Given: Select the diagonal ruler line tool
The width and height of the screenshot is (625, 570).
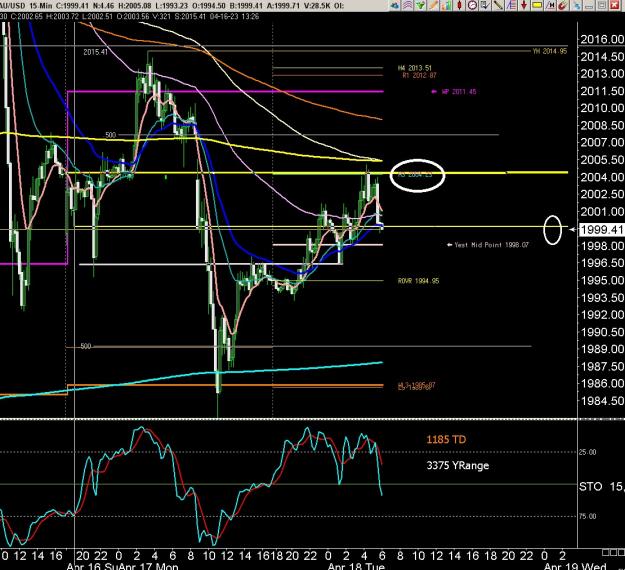Looking at the screenshot, I should coord(498,6).
